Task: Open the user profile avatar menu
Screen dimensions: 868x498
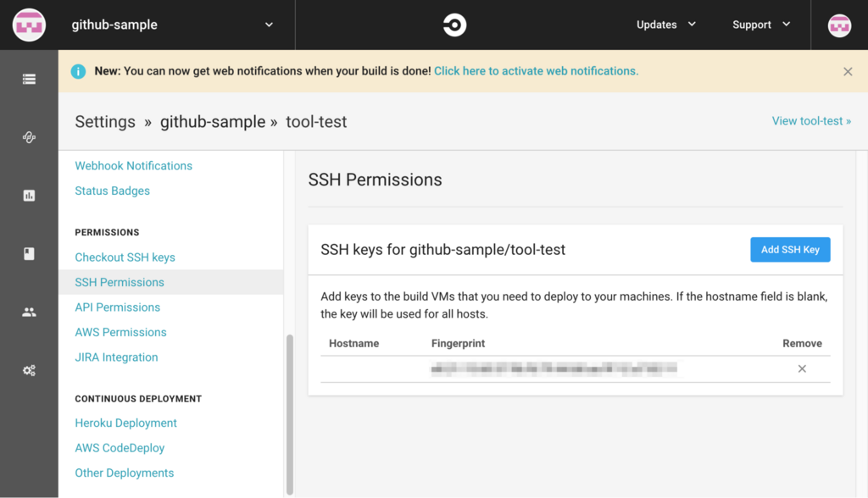Action: click(839, 25)
